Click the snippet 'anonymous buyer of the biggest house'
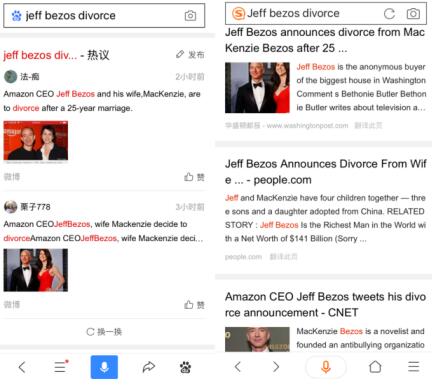This screenshot has height=385, width=432. point(361,87)
